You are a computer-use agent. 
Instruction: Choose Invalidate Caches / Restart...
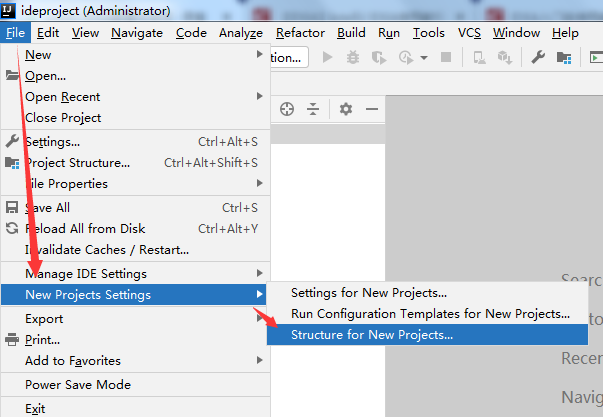click(x=135, y=250)
